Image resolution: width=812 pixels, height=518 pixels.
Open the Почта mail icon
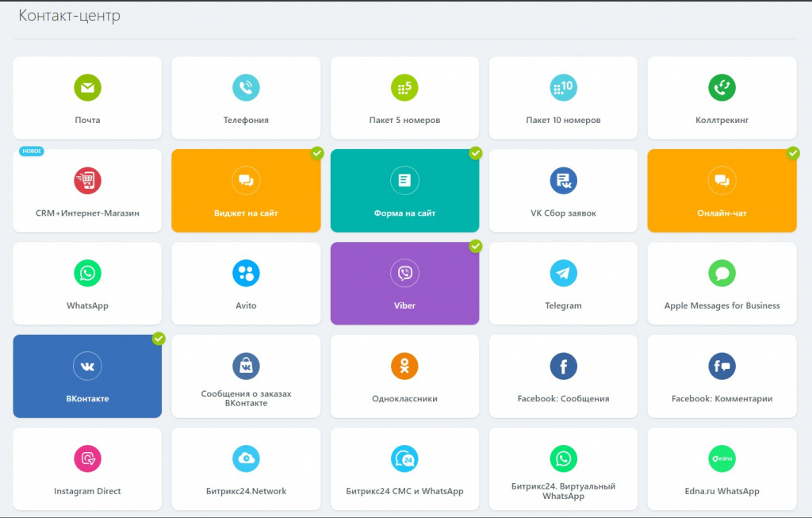point(87,87)
